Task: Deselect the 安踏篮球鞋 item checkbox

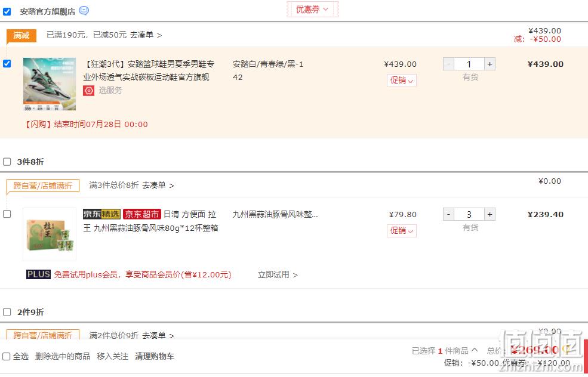Action: 7,64
